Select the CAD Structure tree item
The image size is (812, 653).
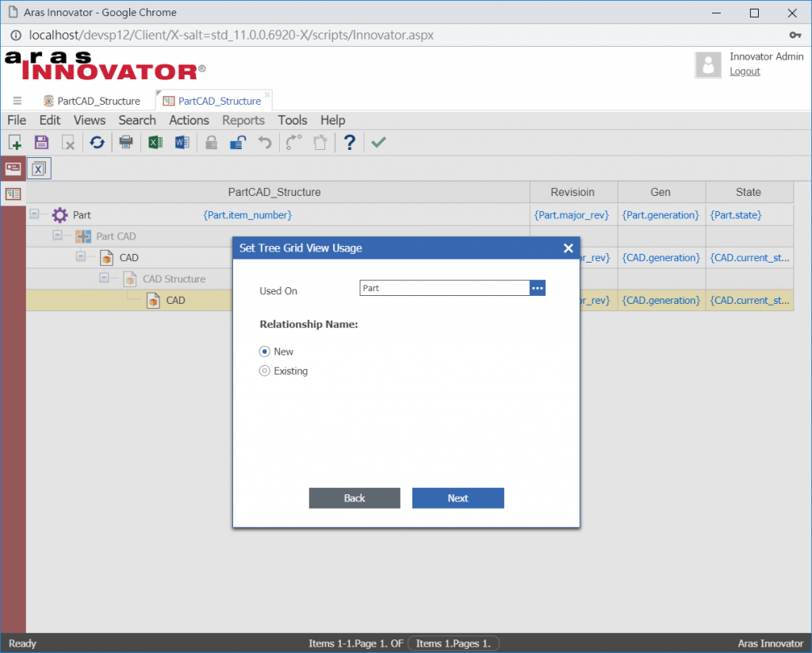point(174,278)
